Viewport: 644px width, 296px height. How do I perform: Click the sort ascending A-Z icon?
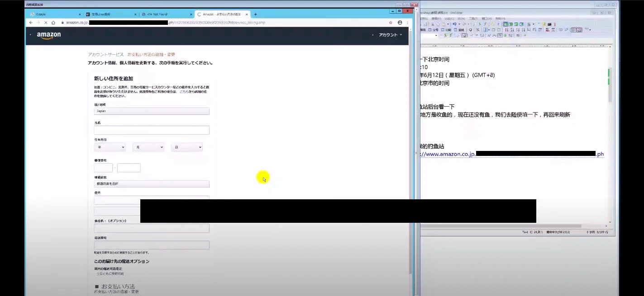click(506, 30)
